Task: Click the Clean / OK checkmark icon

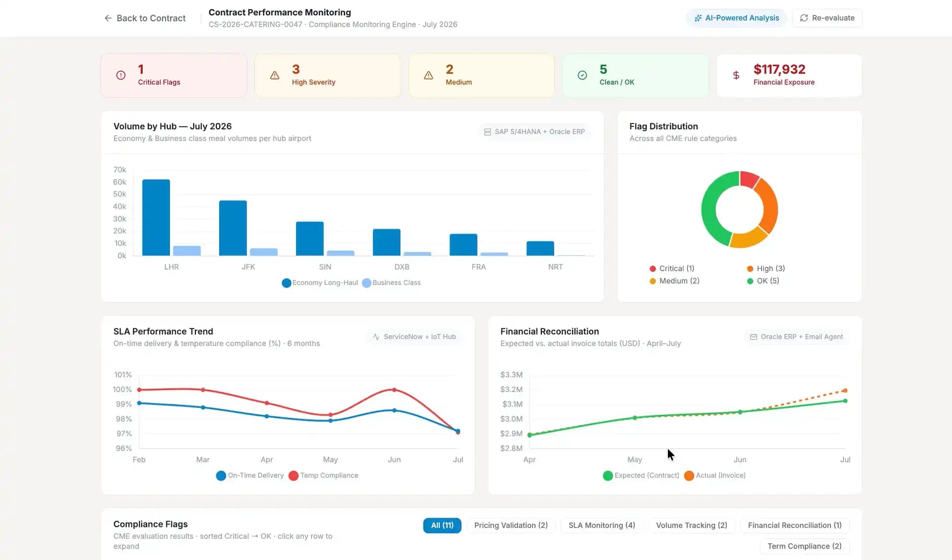Action: click(582, 75)
